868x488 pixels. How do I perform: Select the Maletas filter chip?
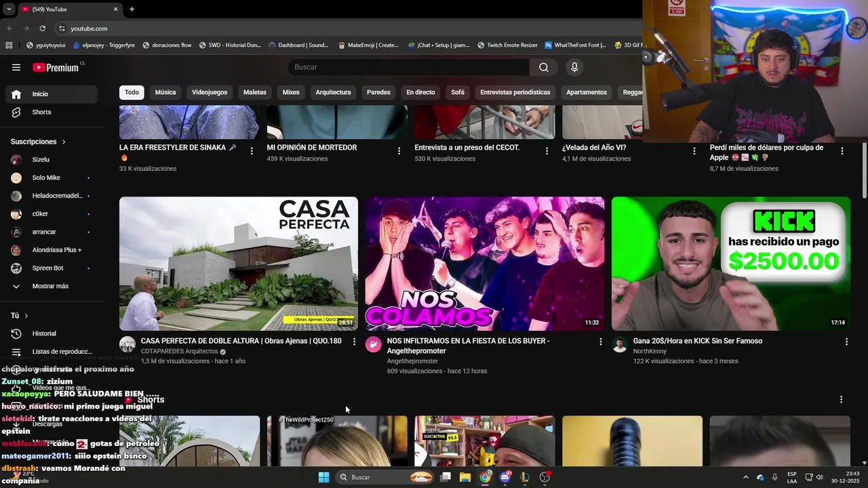coord(255,92)
